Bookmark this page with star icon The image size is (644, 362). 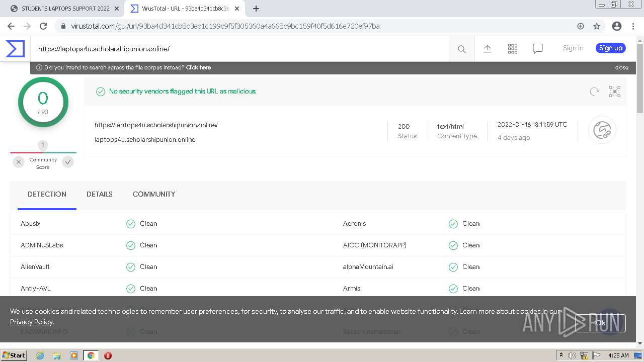597,26
